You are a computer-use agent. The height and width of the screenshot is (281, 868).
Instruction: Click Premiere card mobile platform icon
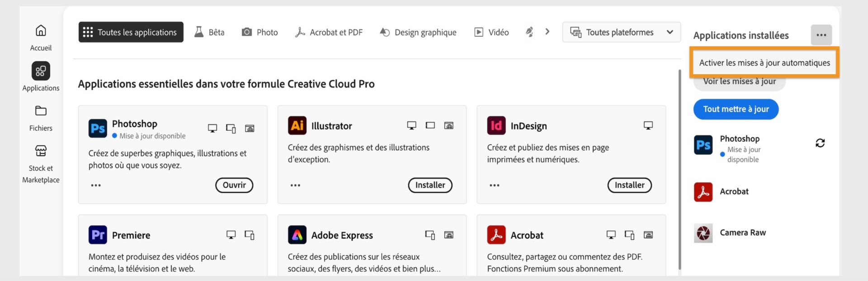tap(250, 235)
